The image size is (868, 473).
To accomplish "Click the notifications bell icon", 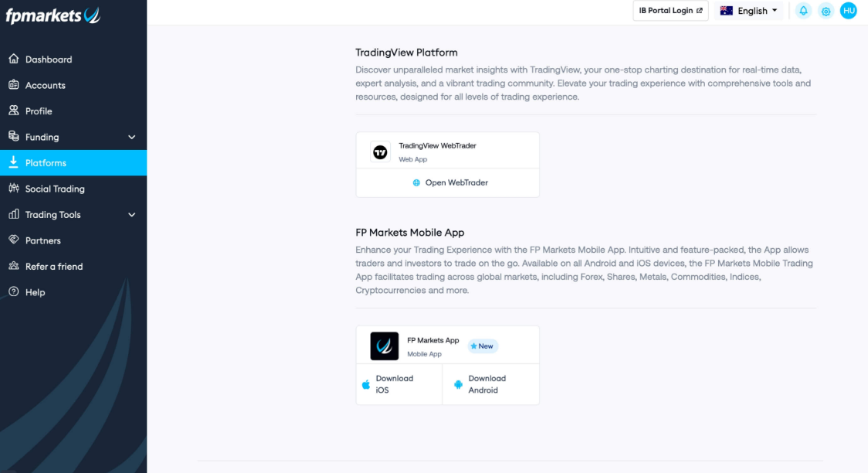I will point(803,11).
